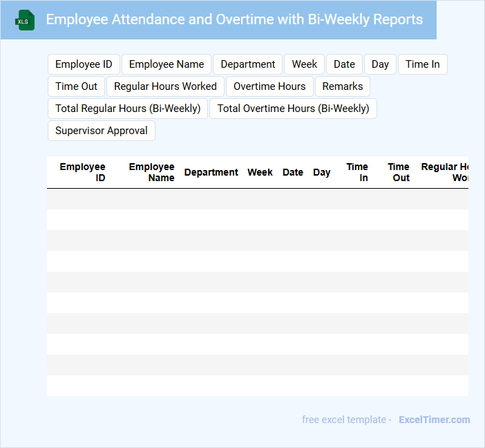
Task: Click the Time Out tag
Action: click(76, 86)
